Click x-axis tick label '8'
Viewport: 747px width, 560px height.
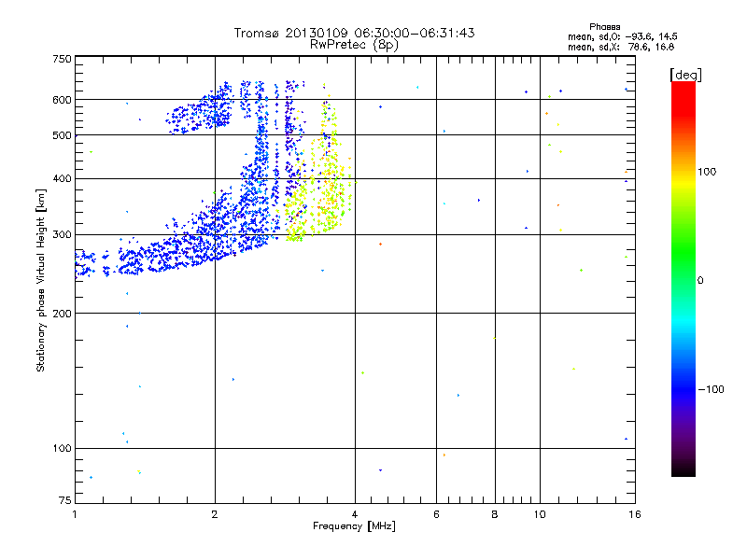pos(495,514)
